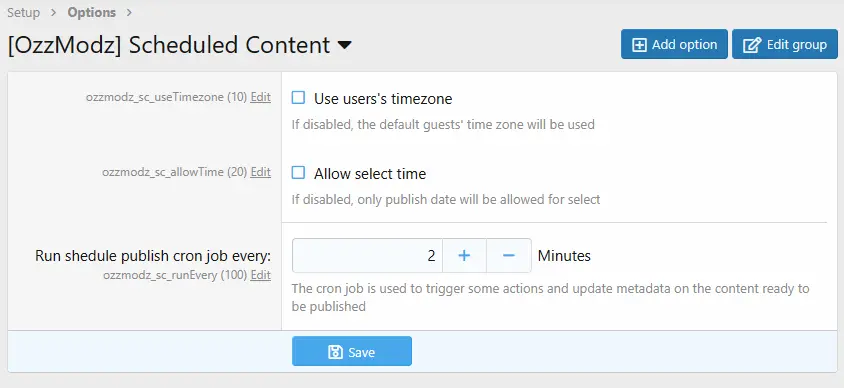Click the [OzzModz] Scheduled Content heading
The image size is (844, 388).
click(169, 45)
